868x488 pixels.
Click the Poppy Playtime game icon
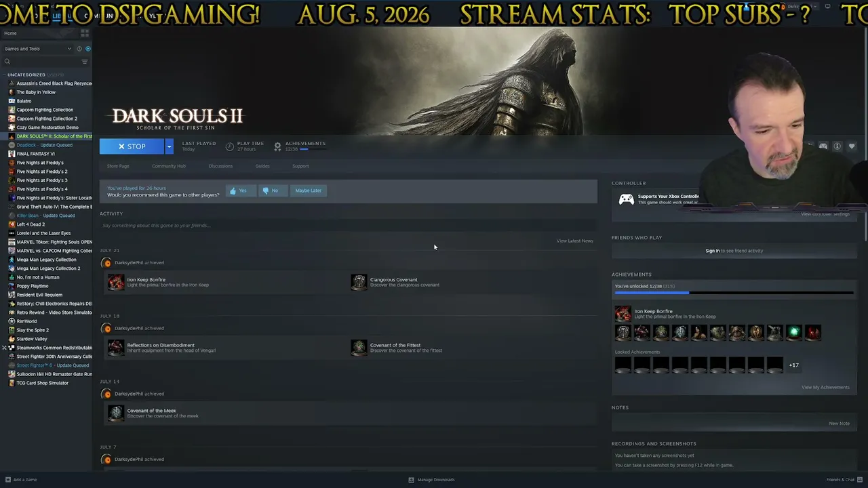pos(12,286)
